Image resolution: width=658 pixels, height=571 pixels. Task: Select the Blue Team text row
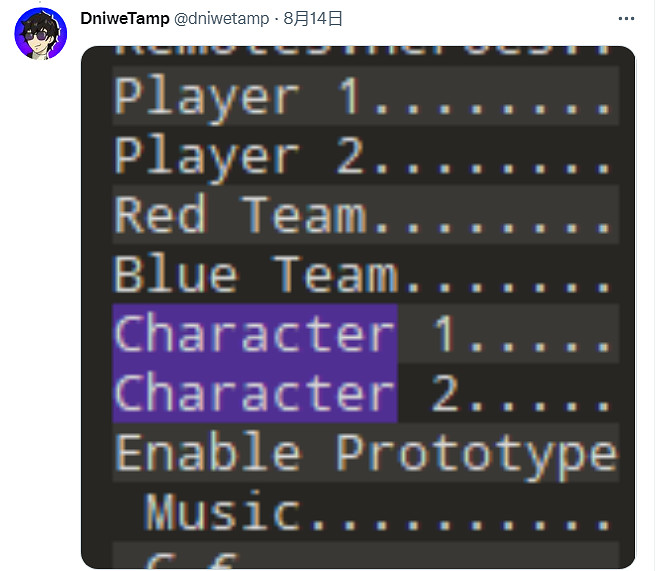pos(360,275)
